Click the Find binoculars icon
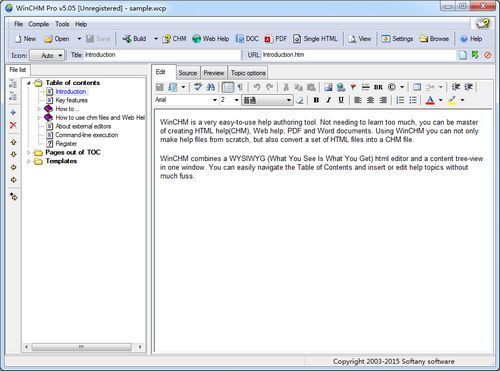500x371 pixels. tap(210, 87)
